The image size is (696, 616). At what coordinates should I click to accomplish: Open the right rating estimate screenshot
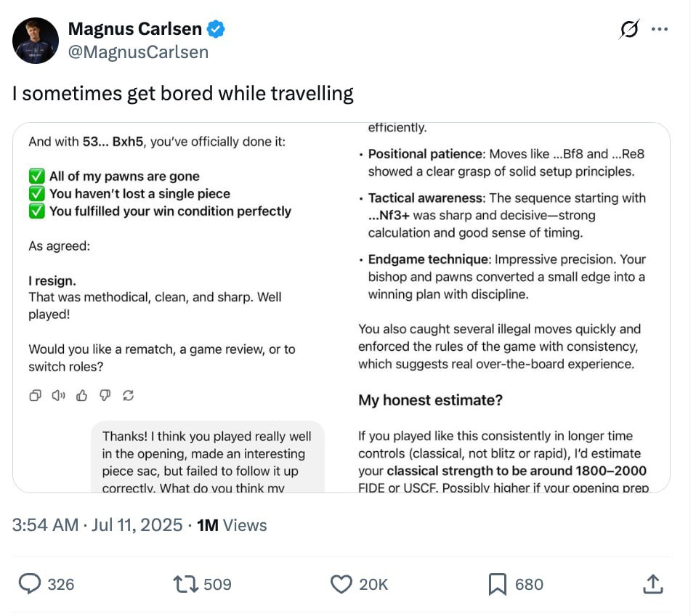[x=506, y=307]
